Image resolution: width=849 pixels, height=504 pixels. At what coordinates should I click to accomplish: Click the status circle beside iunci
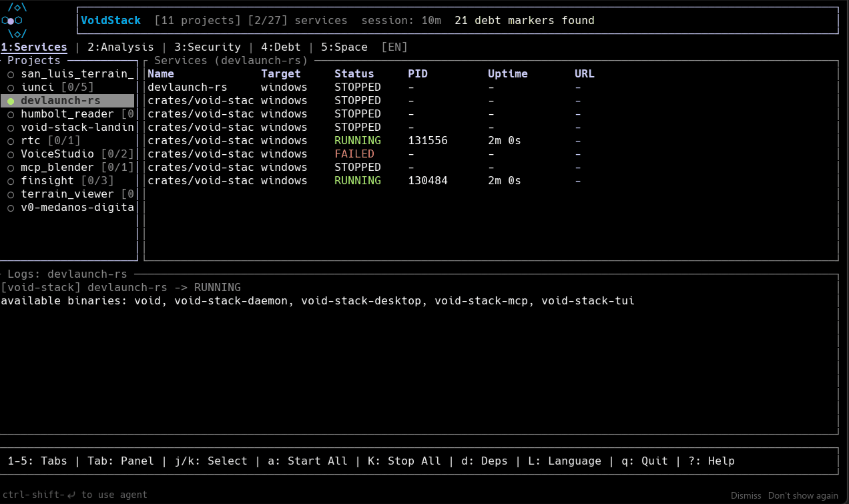point(11,87)
